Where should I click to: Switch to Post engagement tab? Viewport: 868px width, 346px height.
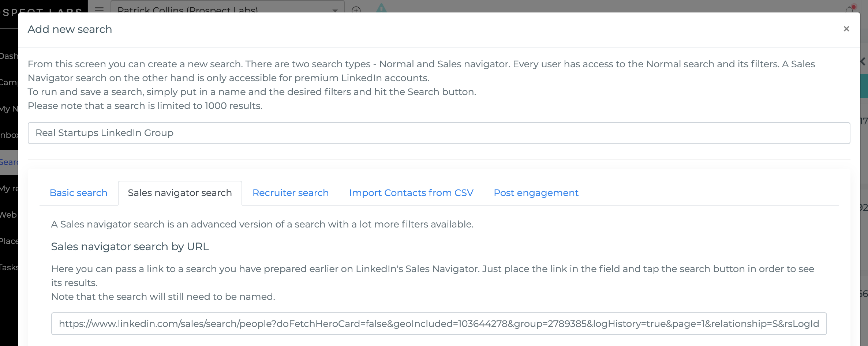(x=536, y=193)
